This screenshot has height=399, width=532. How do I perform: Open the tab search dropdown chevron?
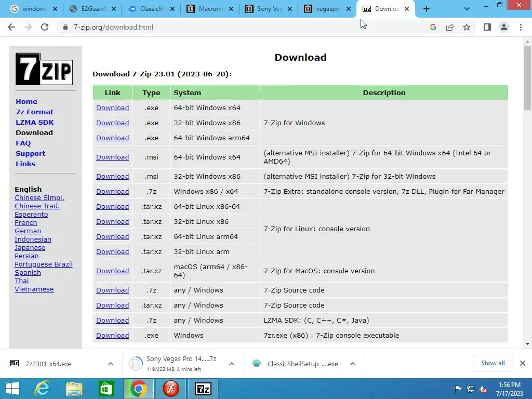467,9
